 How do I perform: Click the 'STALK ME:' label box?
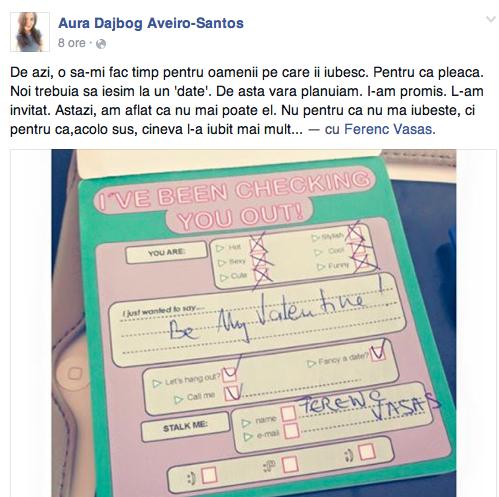pyautogui.click(x=185, y=427)
